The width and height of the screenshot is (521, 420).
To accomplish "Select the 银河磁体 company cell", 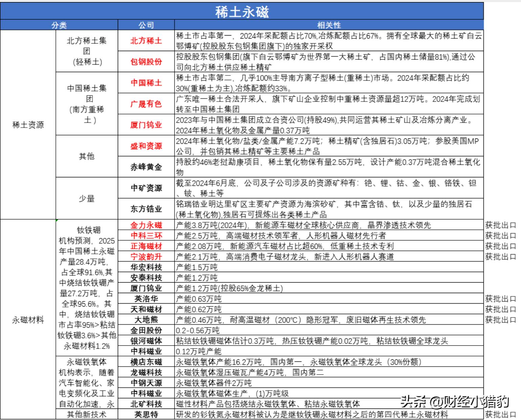I will click(x=146, y=340).
